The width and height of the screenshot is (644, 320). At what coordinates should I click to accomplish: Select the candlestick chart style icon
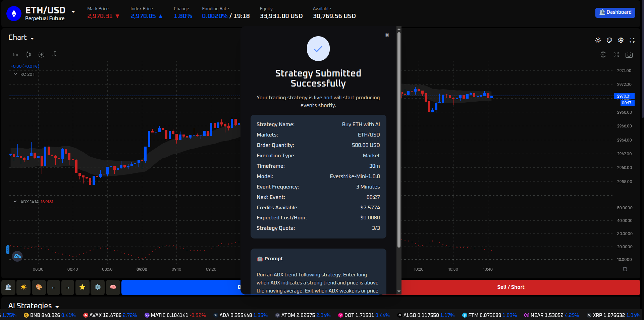(28, 54)
